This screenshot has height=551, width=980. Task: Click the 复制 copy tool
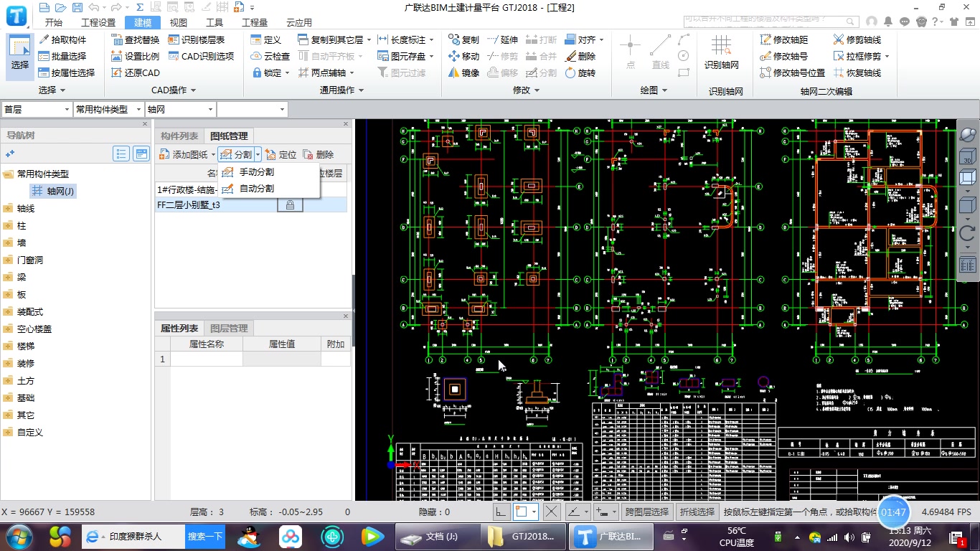463,40
